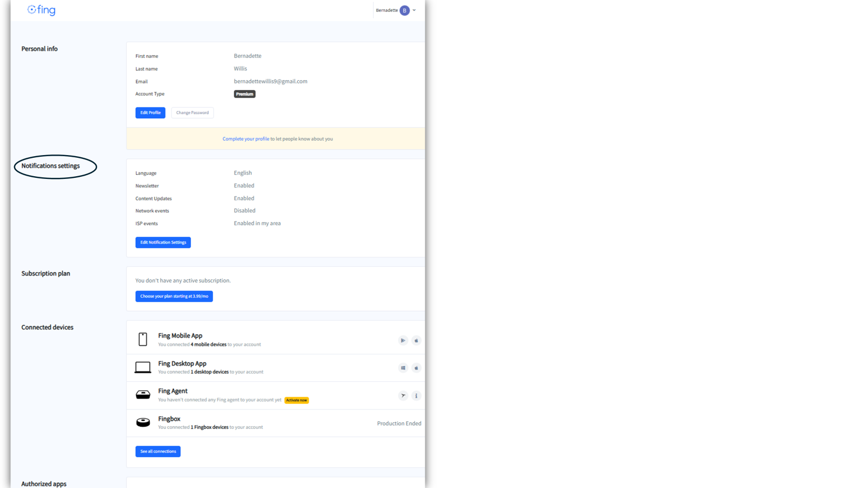Click the laptop icon of Fing Desktop App
This screenshot has width=868, height=488.
[x=143, y=368]
